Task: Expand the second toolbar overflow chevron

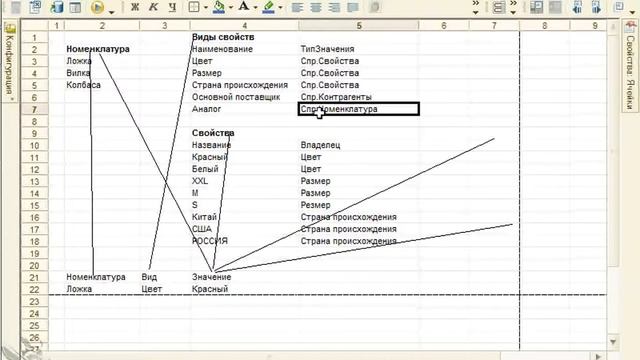Action: [x=513, y=7]
